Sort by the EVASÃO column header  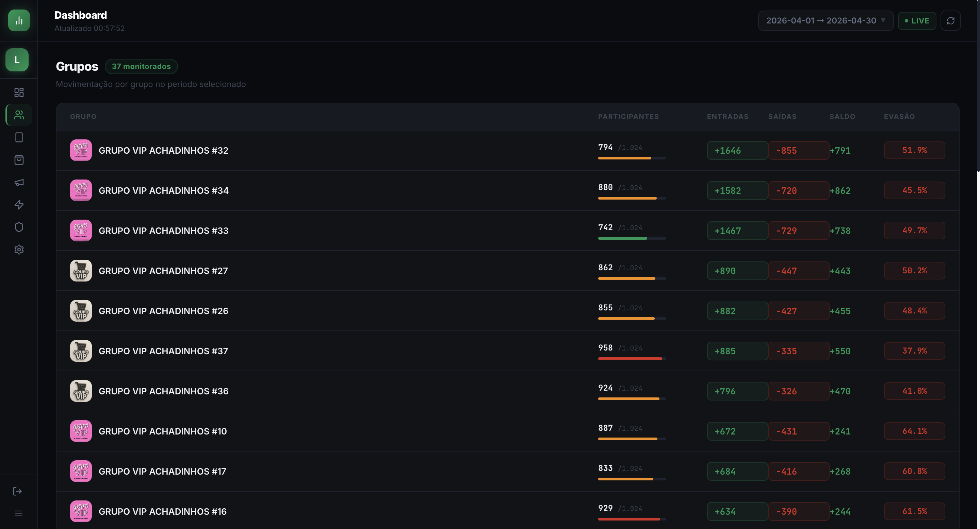point(899,117)
